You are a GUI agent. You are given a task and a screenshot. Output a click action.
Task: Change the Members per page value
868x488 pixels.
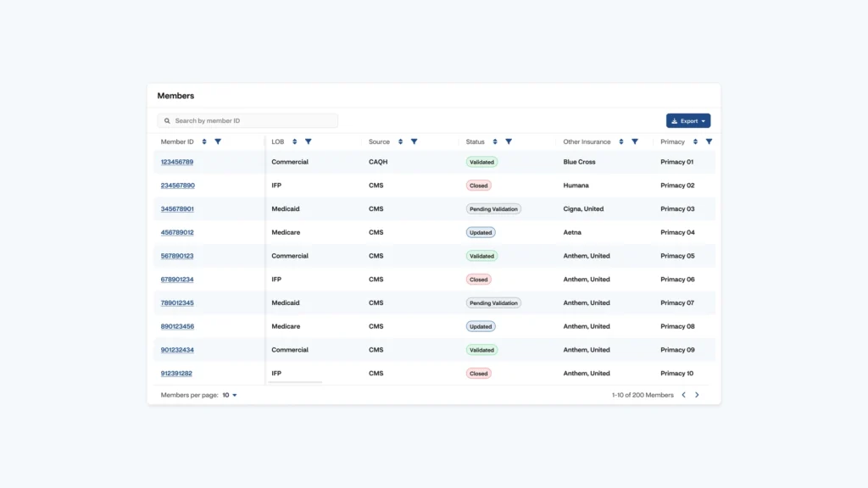coord(227,395)
